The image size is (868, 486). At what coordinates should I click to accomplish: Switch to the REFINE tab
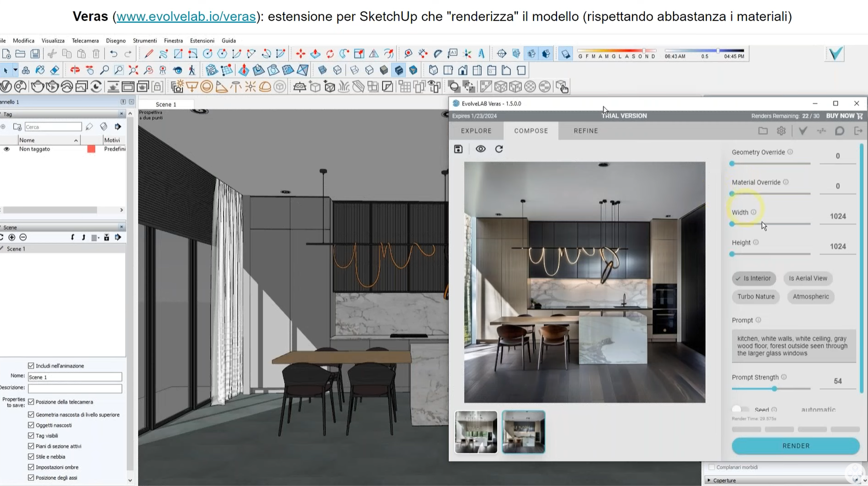[x=586, y=131]
